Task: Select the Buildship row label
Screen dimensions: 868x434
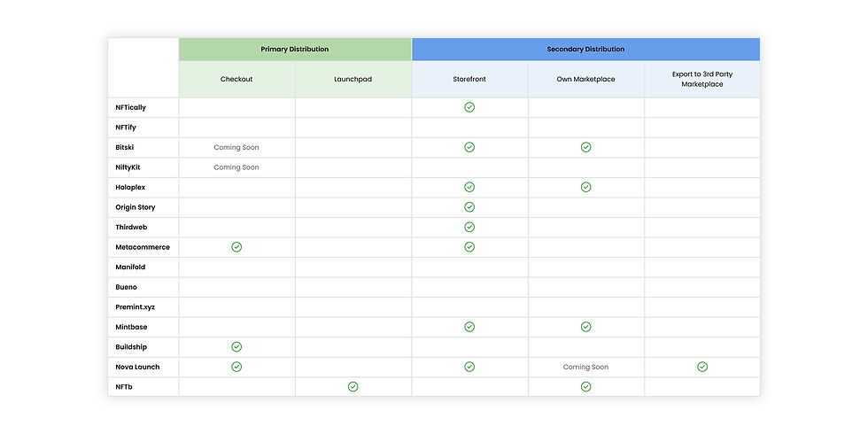Action: tap(131, 346)
